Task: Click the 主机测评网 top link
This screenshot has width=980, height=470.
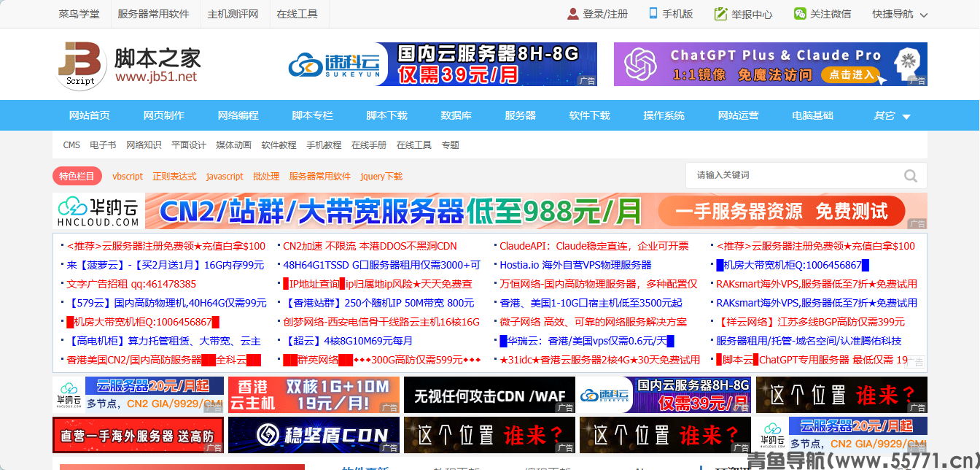Action: click(233, 14)
